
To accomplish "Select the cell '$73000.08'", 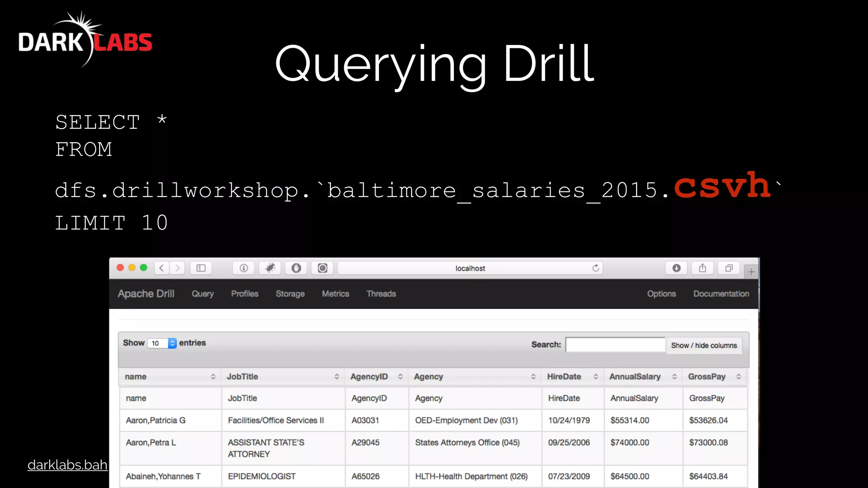I will point(715,448).
